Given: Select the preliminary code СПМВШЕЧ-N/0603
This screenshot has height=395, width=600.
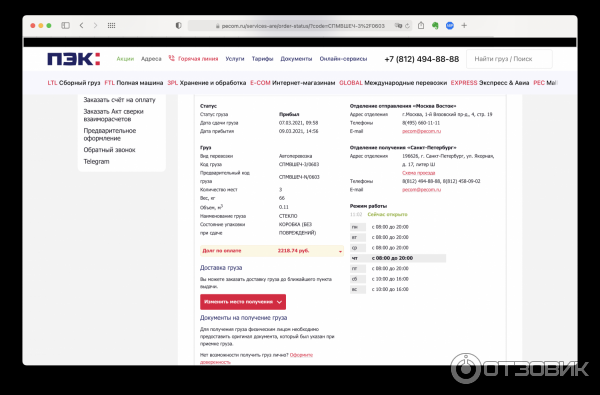Looking at the screenshot, I should tap(299, 177).
